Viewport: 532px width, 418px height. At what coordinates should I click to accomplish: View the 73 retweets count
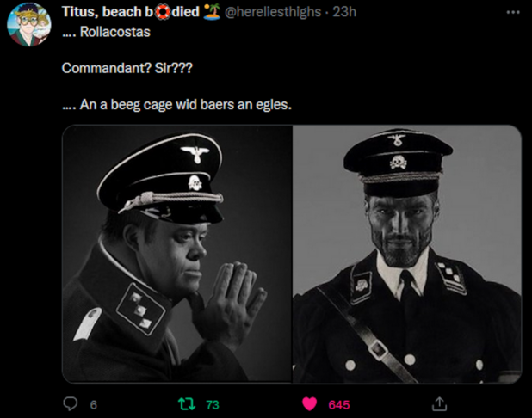(213, 404)
